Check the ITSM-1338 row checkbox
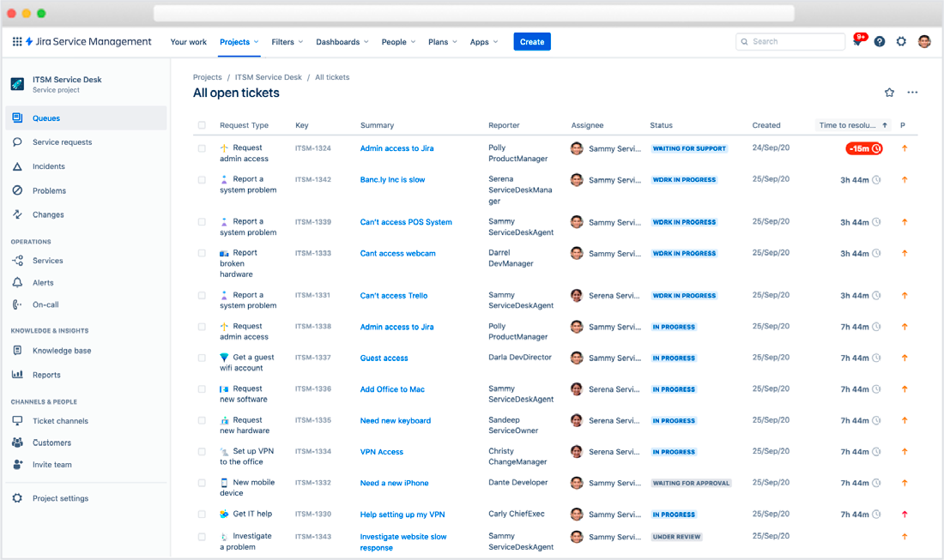Screen dimensions: 944x560 coord(202,326)
